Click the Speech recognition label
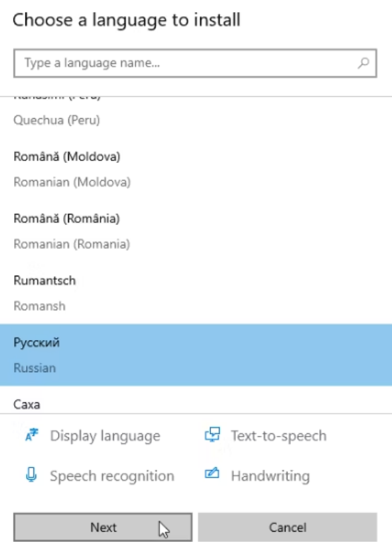The height and width of the screenshot is (552, 392). point(112,476)
